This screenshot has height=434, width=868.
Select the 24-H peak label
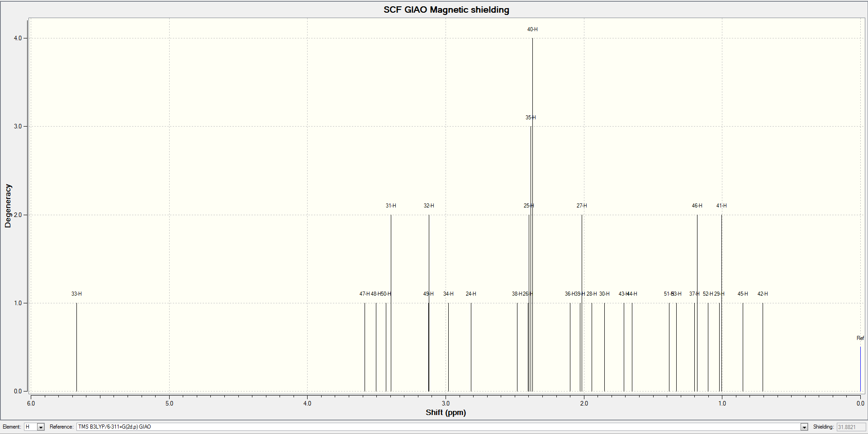tap(471, 294)
